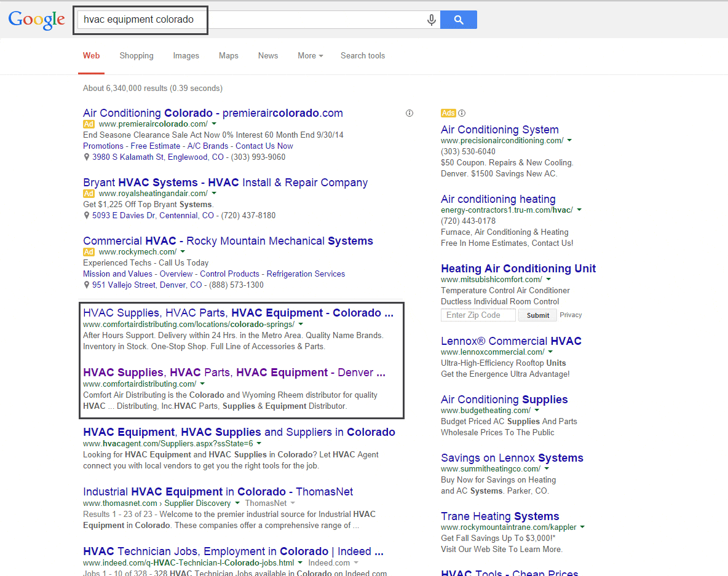Click the yellow Ad badge for rockymech
728x576 pixels.
click(x=89, y=252)
